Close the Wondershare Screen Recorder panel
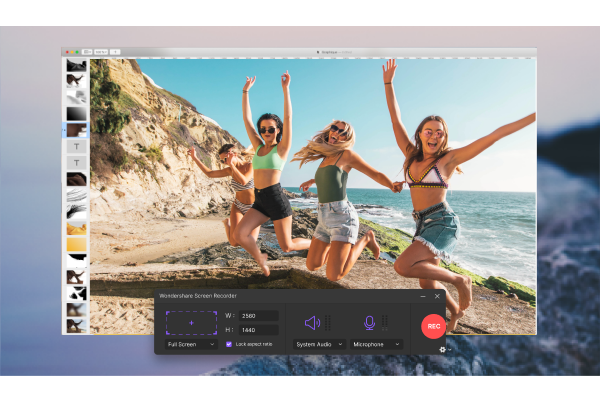Screen dimensions: 600x402 (437, 296)
